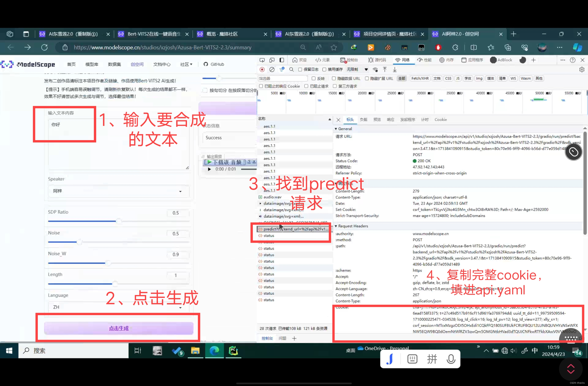Close the request details panel X
This screenshot has width=588, height=386.
338,120
